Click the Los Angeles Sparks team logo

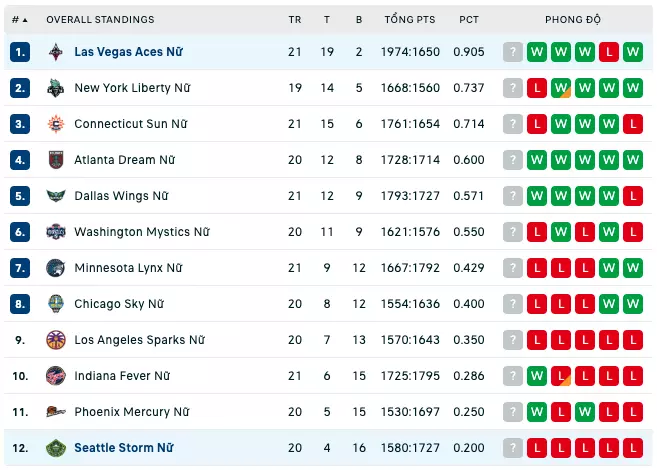point(56,340)
